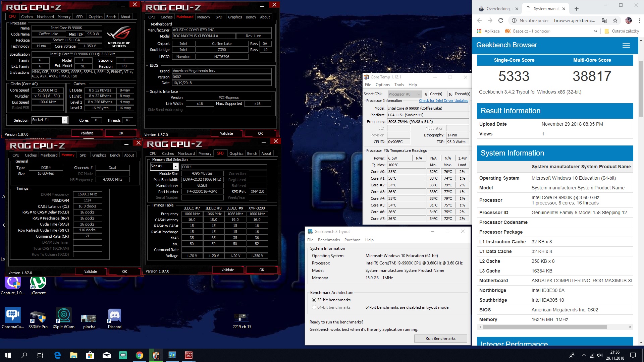Open Microsoft Store from the taskbar

point(90,355)
